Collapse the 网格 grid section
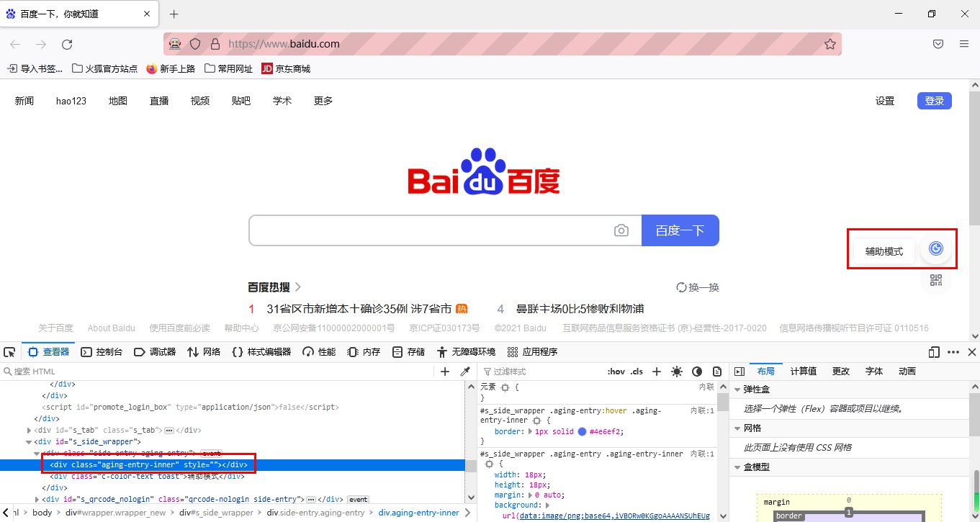Image resolution: width=980 pixels, height=522 pixels. pos(737,428)
